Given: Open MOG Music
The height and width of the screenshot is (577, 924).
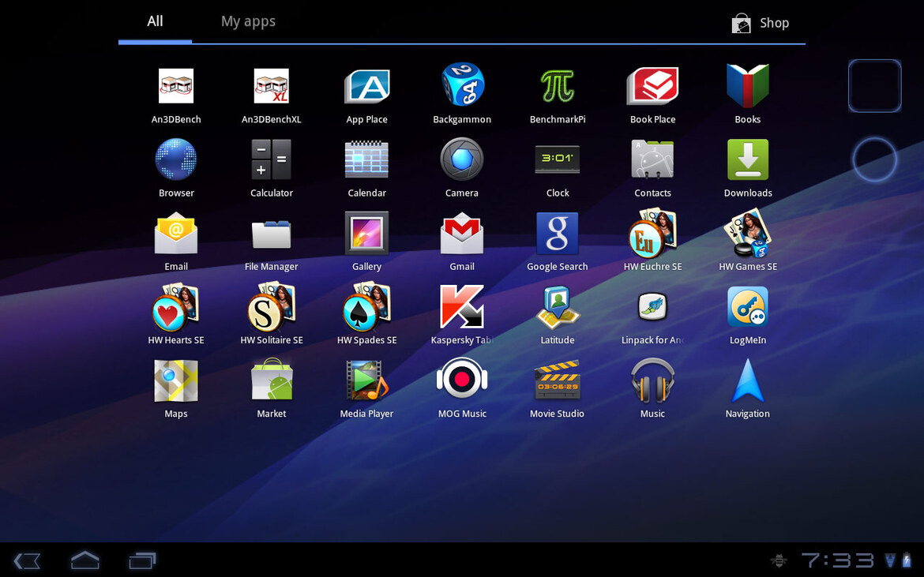Looking at the screenshot, I should (462, 378).
